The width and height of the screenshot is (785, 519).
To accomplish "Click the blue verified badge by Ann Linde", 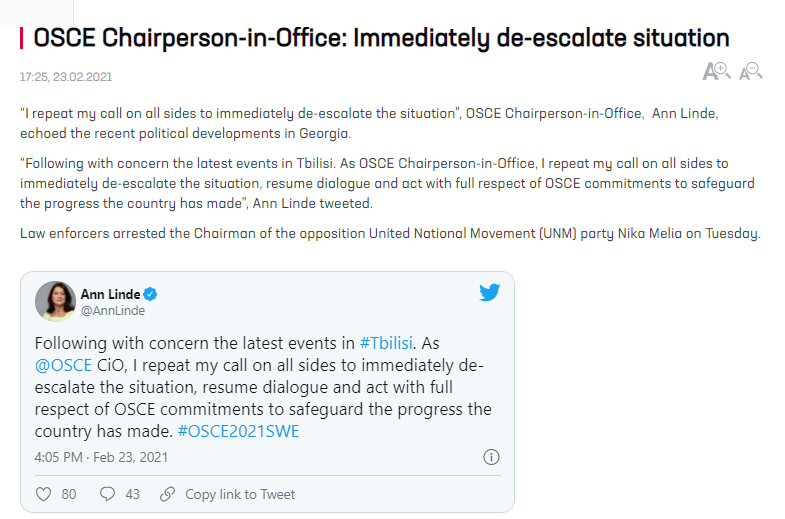I will (150, 294).
